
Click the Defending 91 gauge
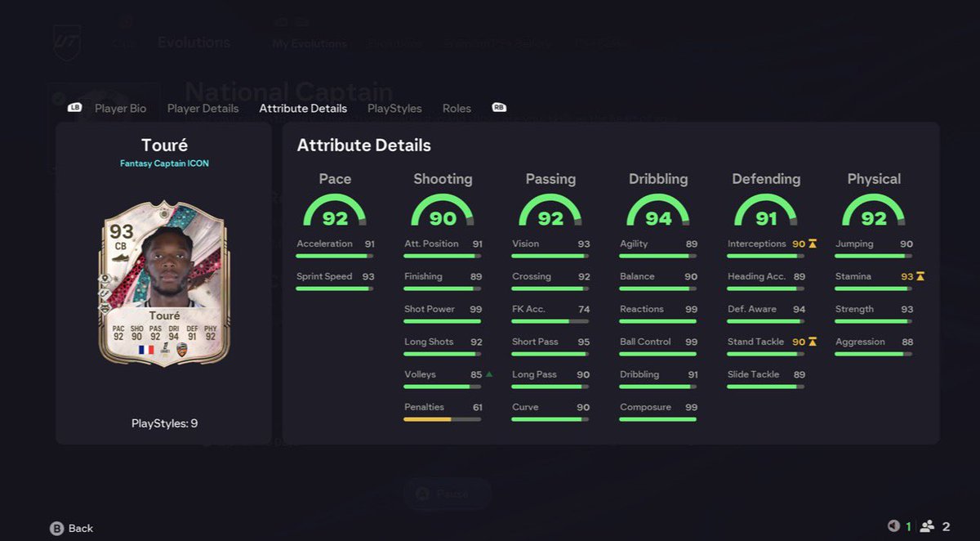pos(766,211)
